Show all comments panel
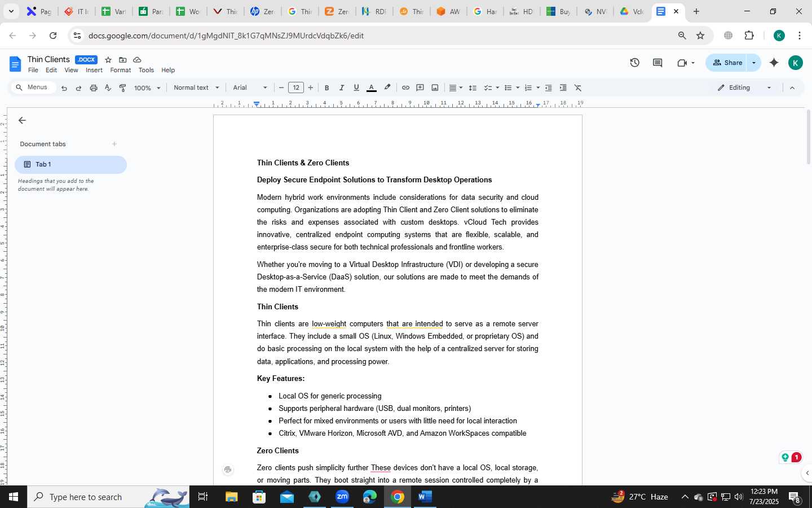This screenshot has width=812, height=508. point(657,63)
